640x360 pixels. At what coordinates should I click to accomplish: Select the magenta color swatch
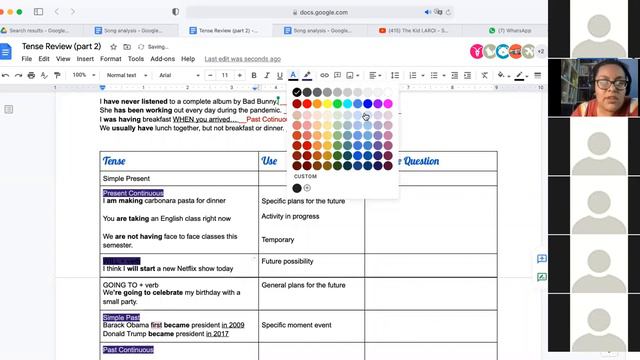(x=388, y=104)
